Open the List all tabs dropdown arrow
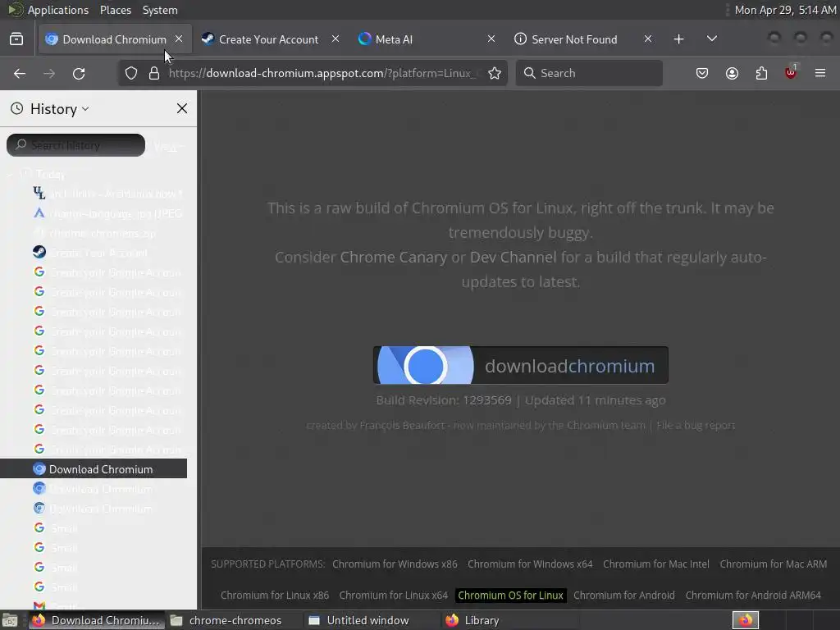Image resolution: width=840 pixels, height=630 pixels. click(711, 39)
